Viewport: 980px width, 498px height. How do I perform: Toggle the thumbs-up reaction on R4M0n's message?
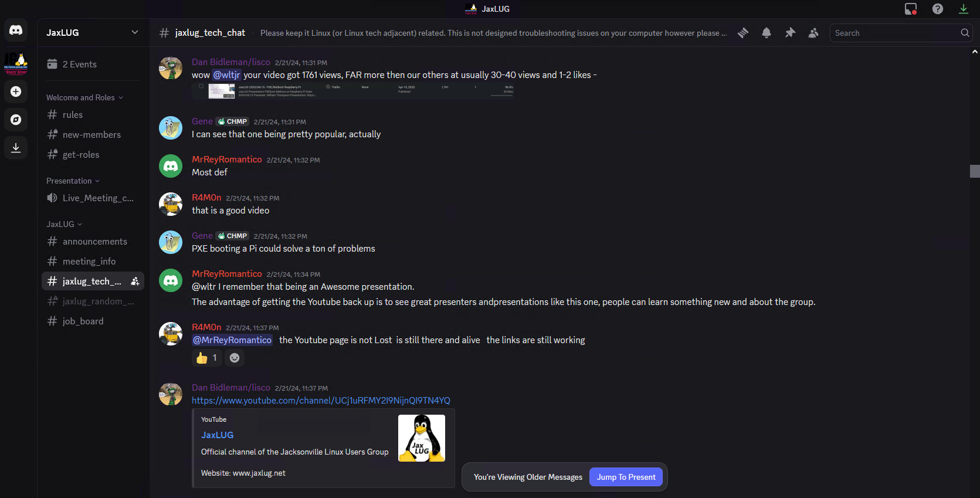tap(206, 358)
